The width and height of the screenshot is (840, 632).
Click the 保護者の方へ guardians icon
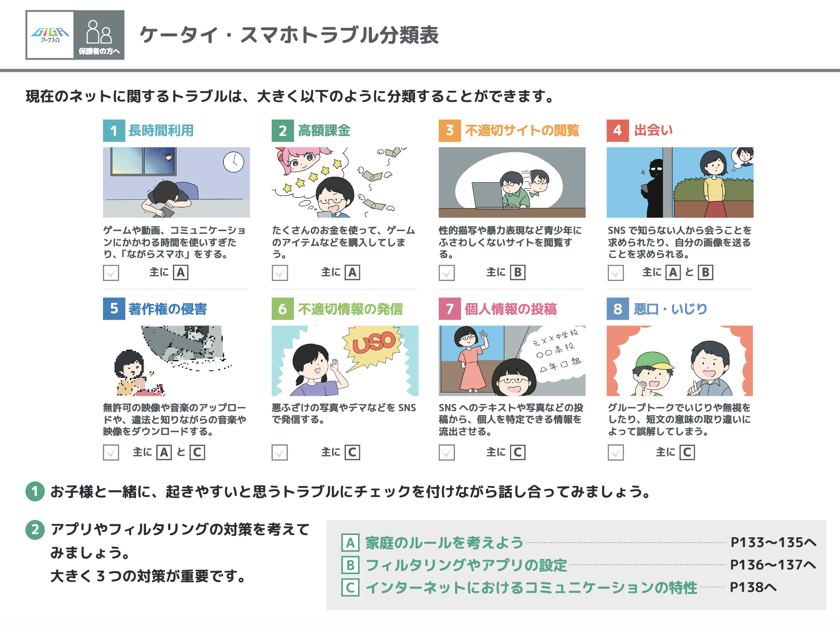(99, 35)
